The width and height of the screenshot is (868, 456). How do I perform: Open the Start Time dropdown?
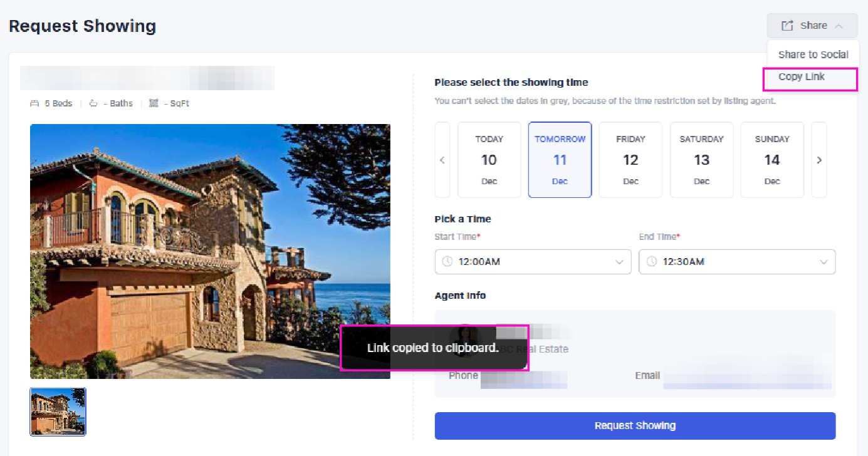coord(533,262)
